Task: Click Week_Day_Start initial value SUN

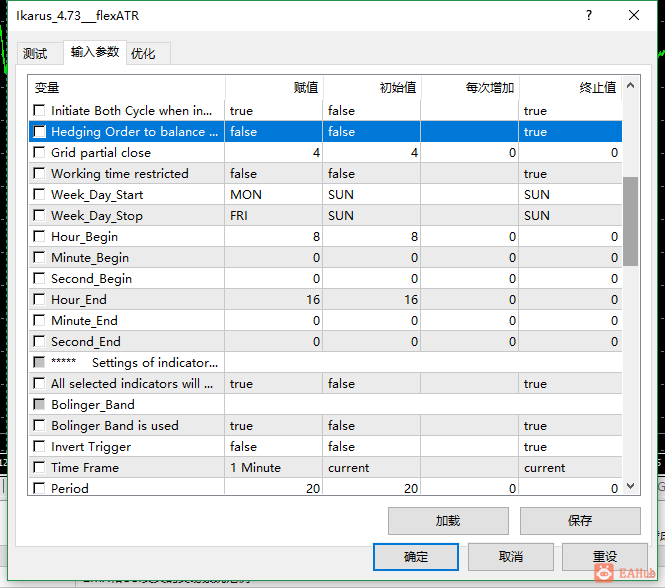Action: (x=372, y=194)
